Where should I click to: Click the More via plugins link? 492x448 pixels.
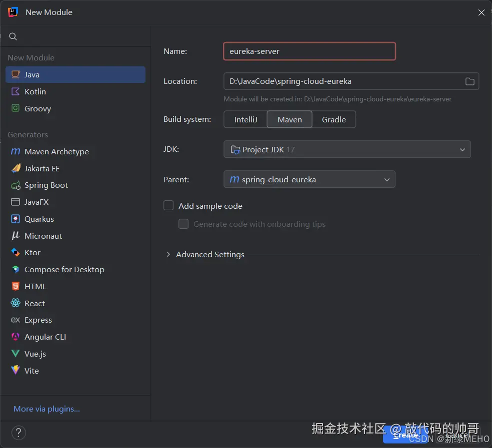point(47,409)
